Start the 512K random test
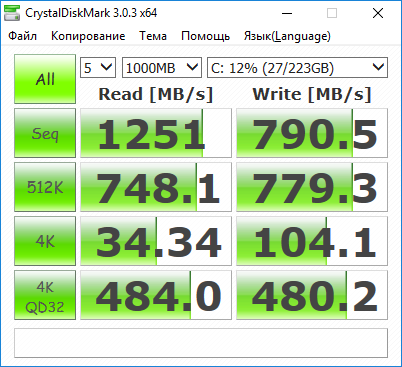 click(45, 187)
